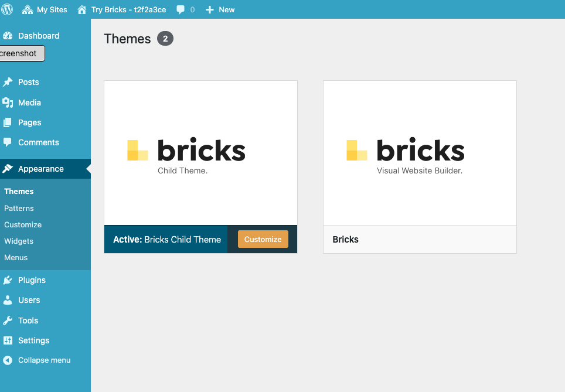This screenshot has height=392, width=565.
Task: Click the Settings sliders icon
Action: tap(8, 340)
